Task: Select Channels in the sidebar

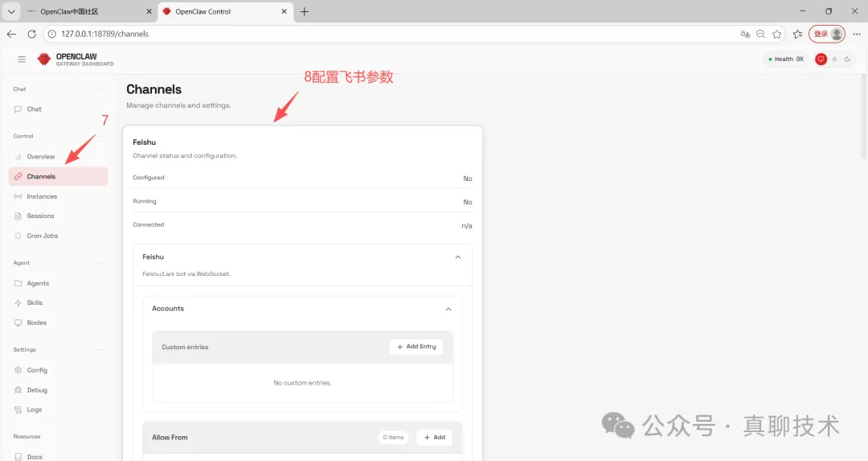Action: coord(58,176)
